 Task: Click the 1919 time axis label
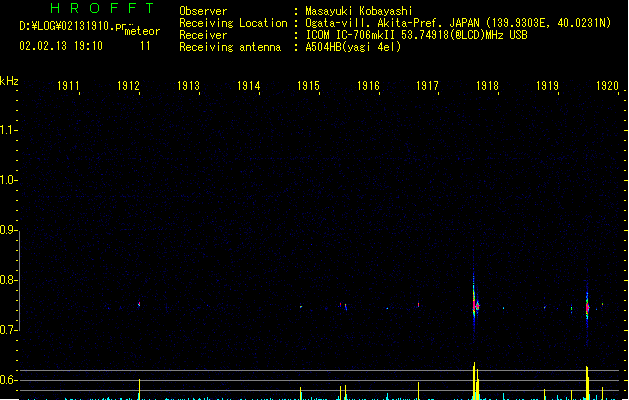(548, 86)
